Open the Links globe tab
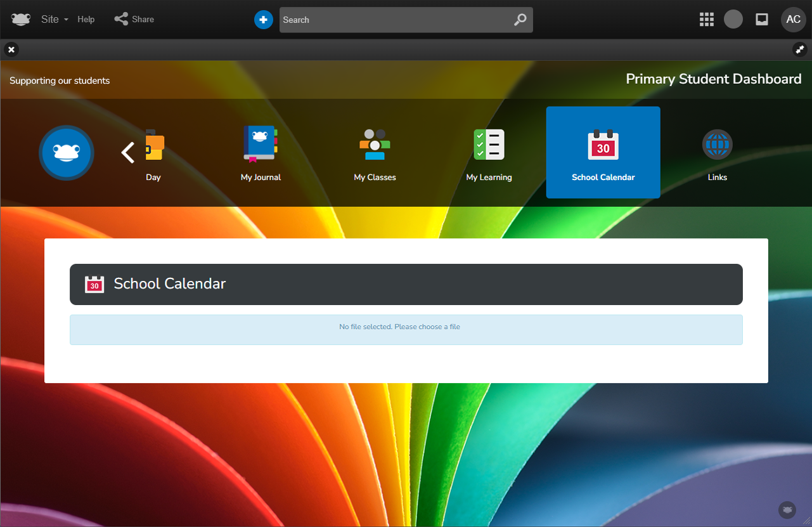Image resolution: width=812 pixels, height=527 pixels. 717,153
